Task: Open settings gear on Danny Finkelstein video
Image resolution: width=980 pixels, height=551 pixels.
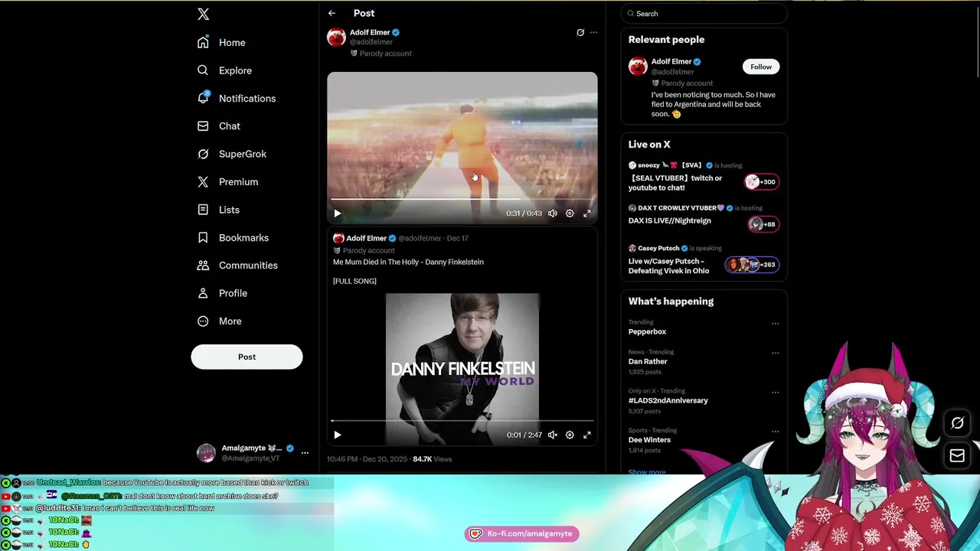Action: tap(570, 435)
